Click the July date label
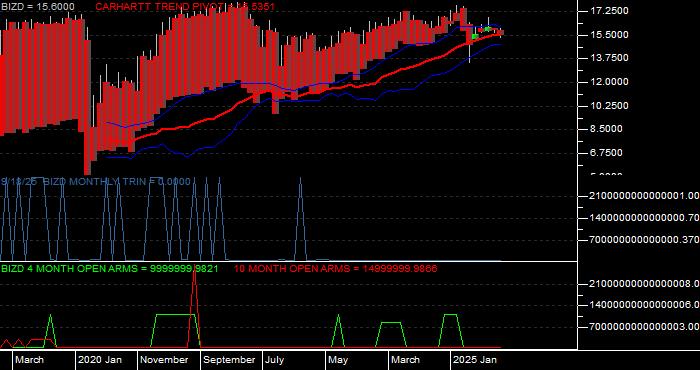The image size is (700, 370). coord(274,360)
